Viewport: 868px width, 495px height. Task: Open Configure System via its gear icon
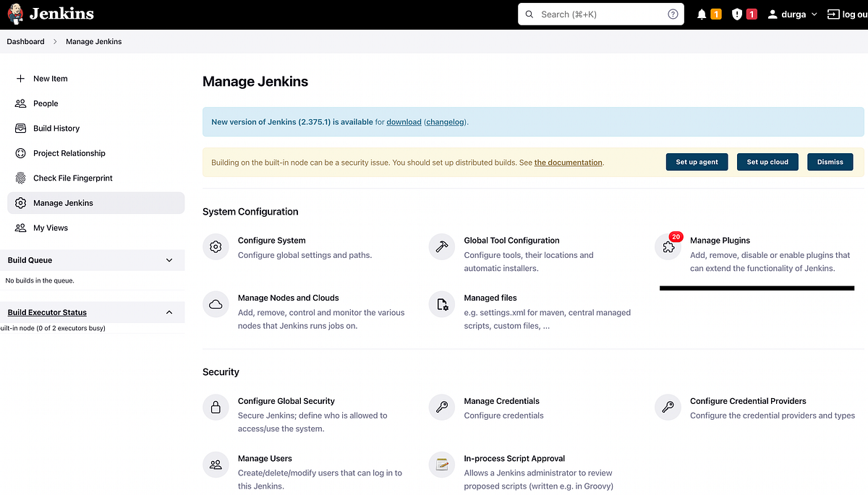coord(216,246)
